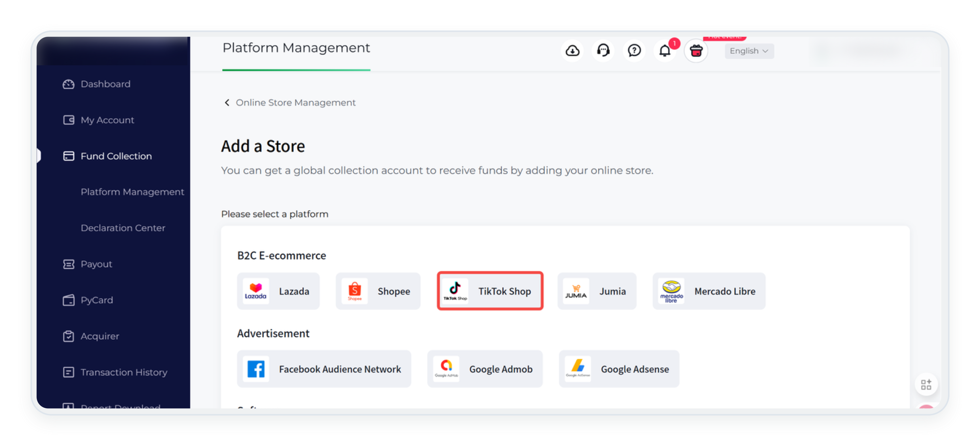Open customer support headset icon

(x=603, y=51)
